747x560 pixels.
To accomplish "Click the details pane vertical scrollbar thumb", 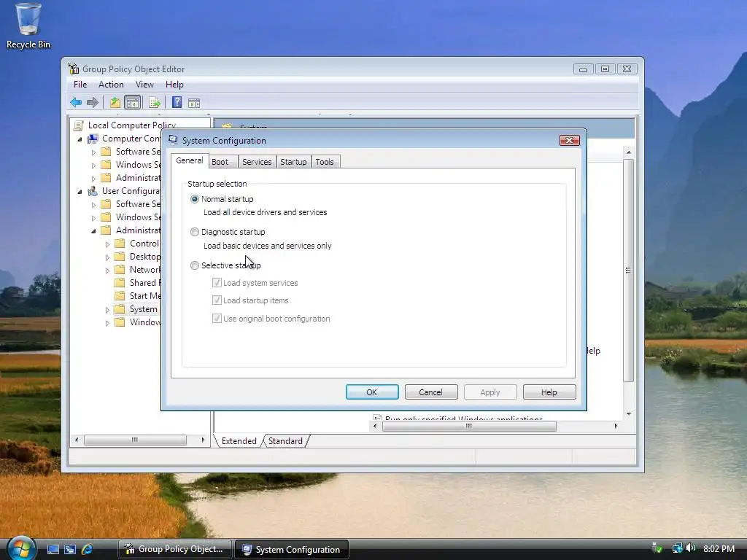I will point(628,270).
